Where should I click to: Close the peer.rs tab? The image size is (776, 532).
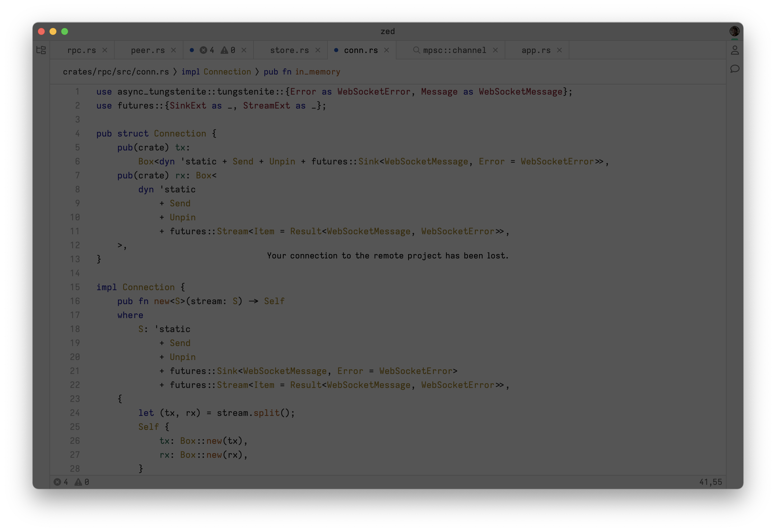tap(173, 50)
